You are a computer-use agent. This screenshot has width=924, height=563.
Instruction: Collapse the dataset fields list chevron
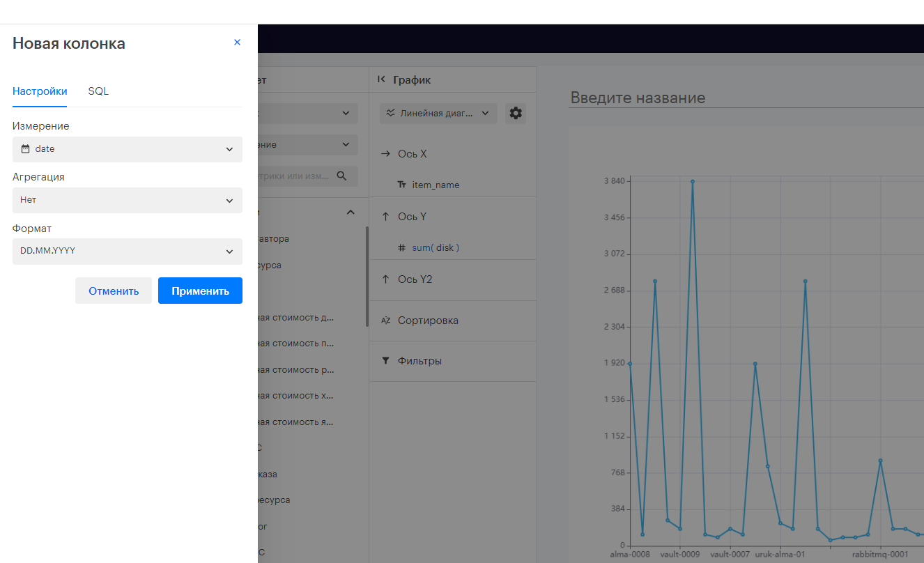(x=351, y=212)
